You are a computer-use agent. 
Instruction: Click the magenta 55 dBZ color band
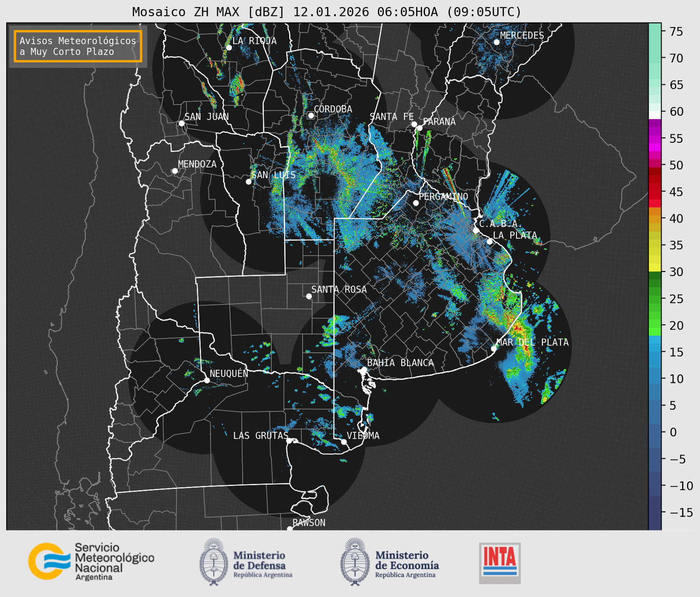[655, 139]
